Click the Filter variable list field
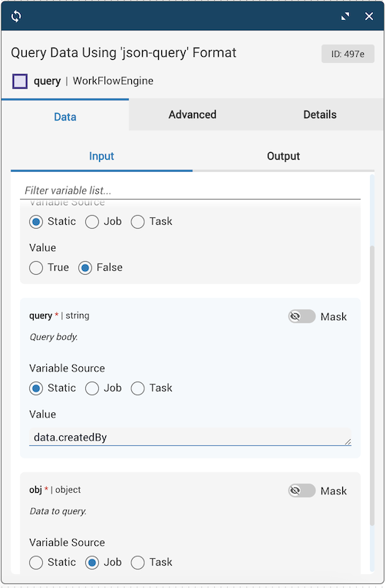Screen dimensions: 386x588 (x=190, y=190)
